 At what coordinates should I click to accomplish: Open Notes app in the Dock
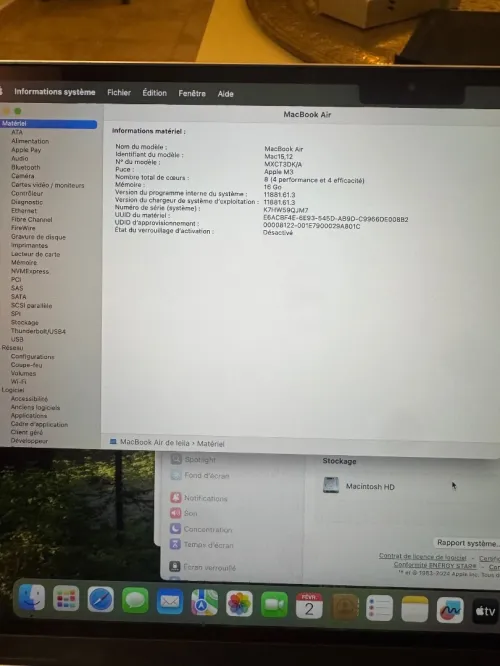414,609
